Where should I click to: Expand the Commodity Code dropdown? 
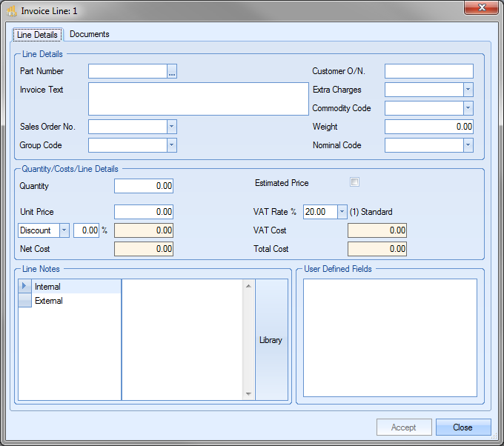(468, 108)
